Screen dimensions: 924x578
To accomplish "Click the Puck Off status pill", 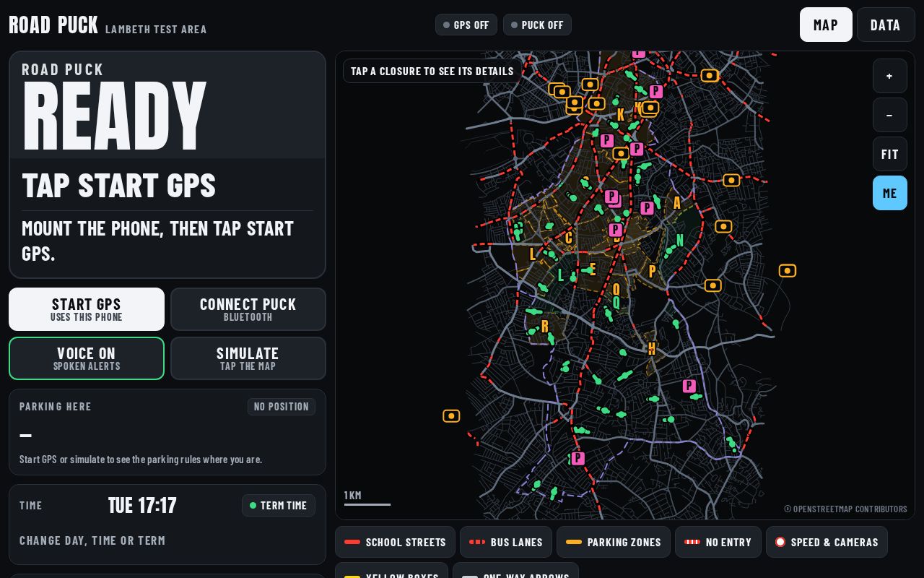I will point(537,25).
